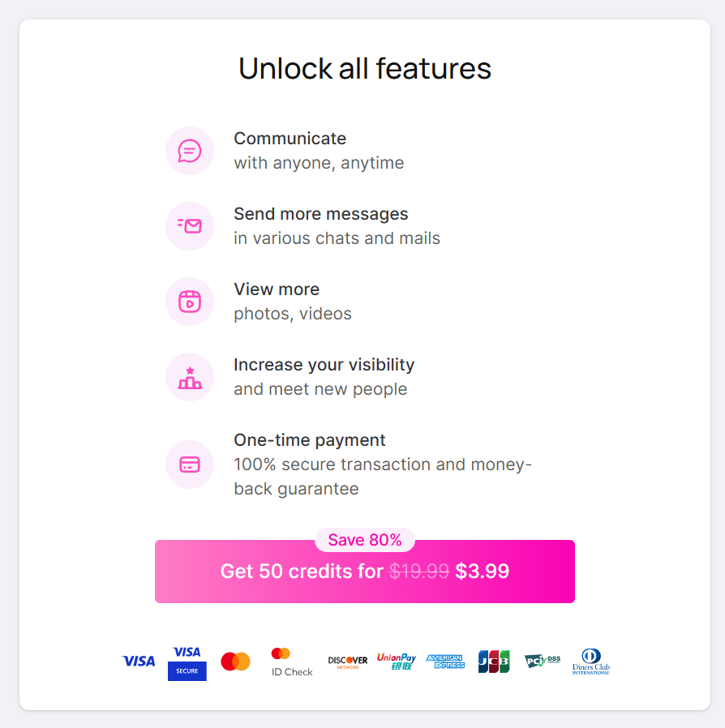Click the Diners Club International logo
Image resolution: width=725 pixels, height=728 pixels.
[x=590, y=662]
